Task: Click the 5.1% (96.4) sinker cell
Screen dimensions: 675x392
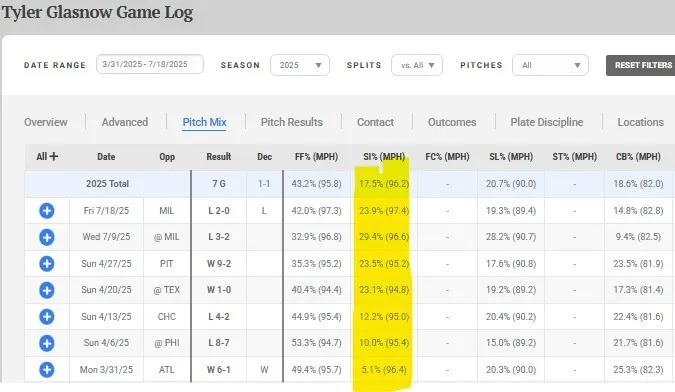Action: (x=384, y=370)
